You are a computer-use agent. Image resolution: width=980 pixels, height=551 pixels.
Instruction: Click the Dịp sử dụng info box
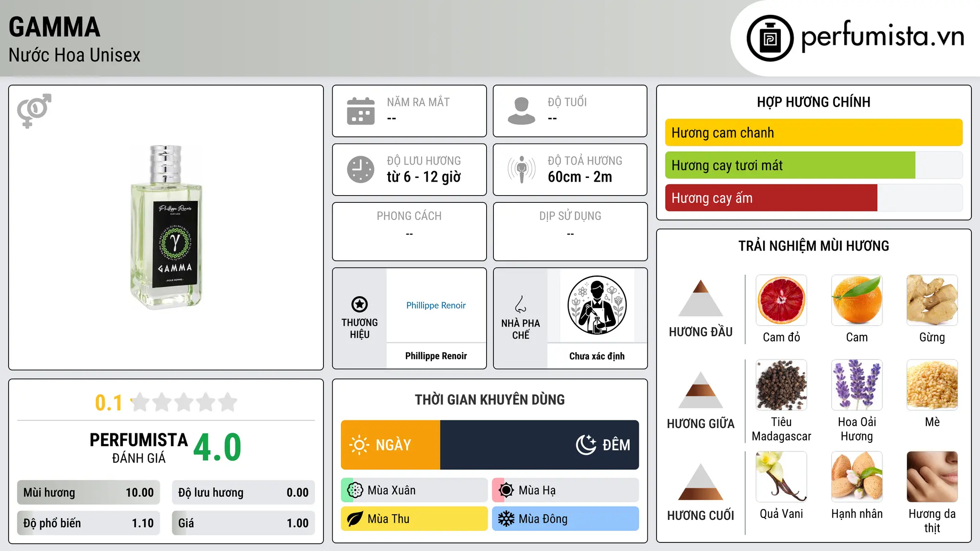coord(570,231)
